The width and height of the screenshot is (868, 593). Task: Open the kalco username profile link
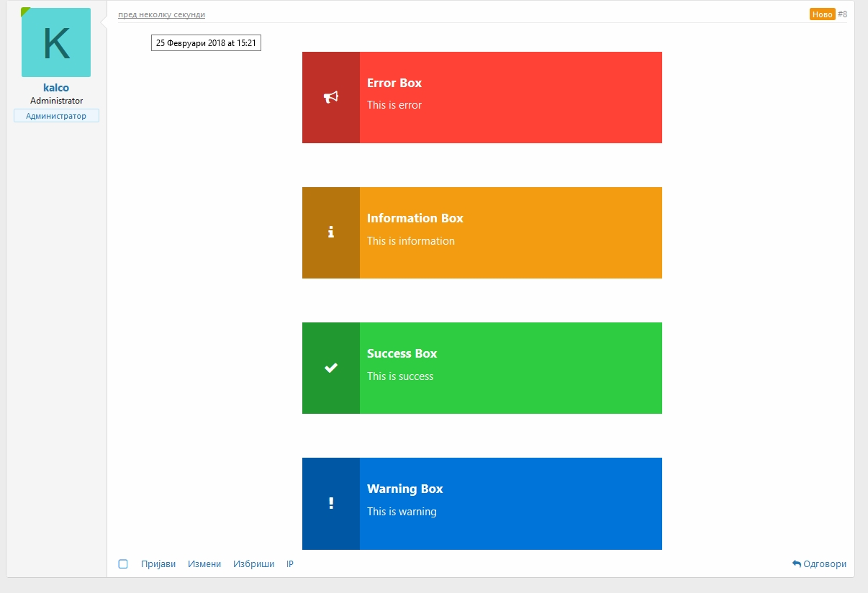tap(56, 88)
